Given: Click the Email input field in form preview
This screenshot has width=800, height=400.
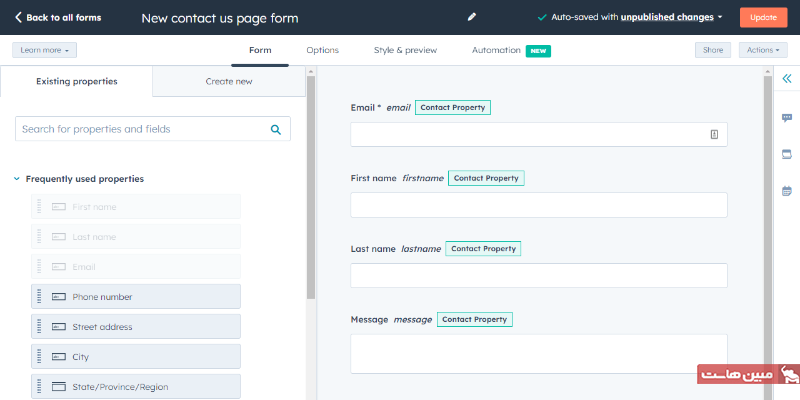Looking at the screenshot, I should [539, 135].
